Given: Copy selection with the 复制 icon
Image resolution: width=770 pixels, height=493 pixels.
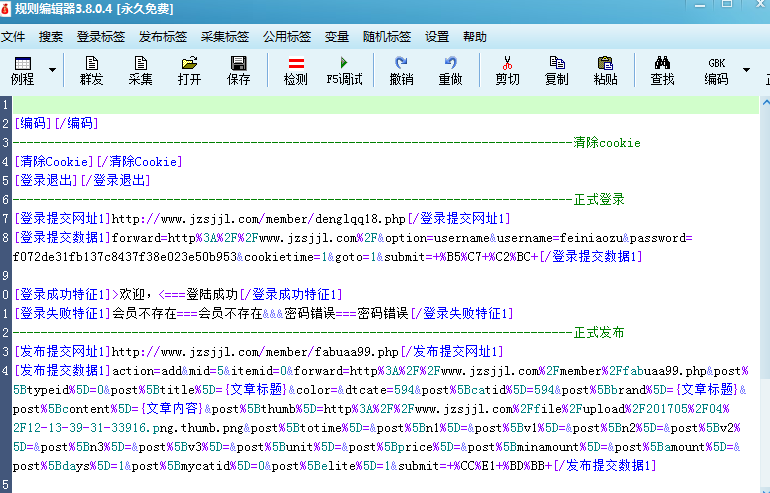Looking at the screenshot, I should point(556,71).
